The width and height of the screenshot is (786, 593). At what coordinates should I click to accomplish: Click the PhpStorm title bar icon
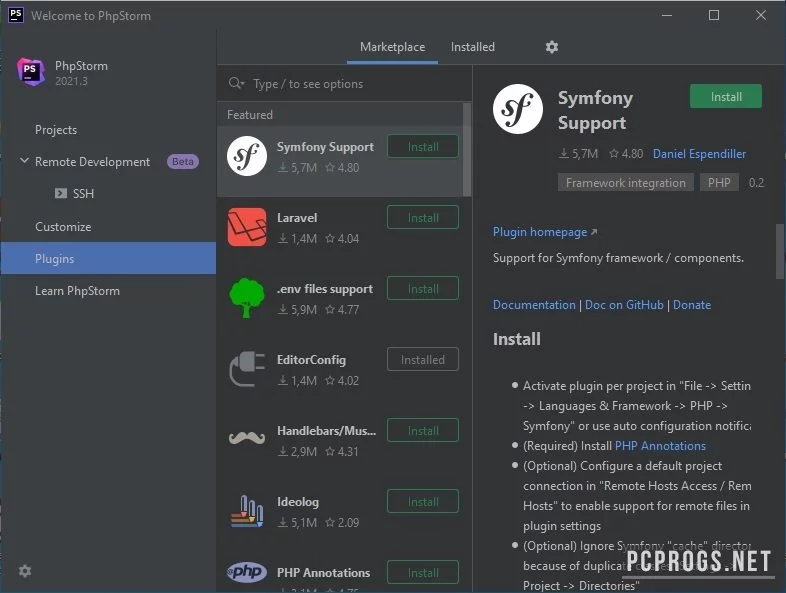16,15
